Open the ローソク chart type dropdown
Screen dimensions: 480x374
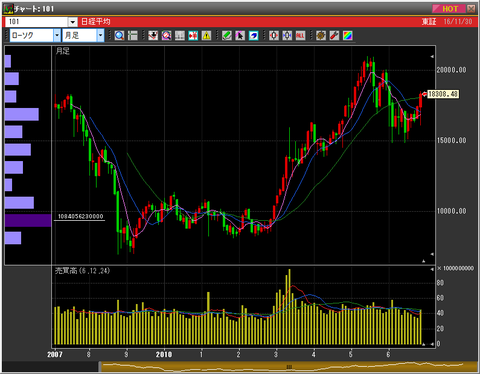35,35
